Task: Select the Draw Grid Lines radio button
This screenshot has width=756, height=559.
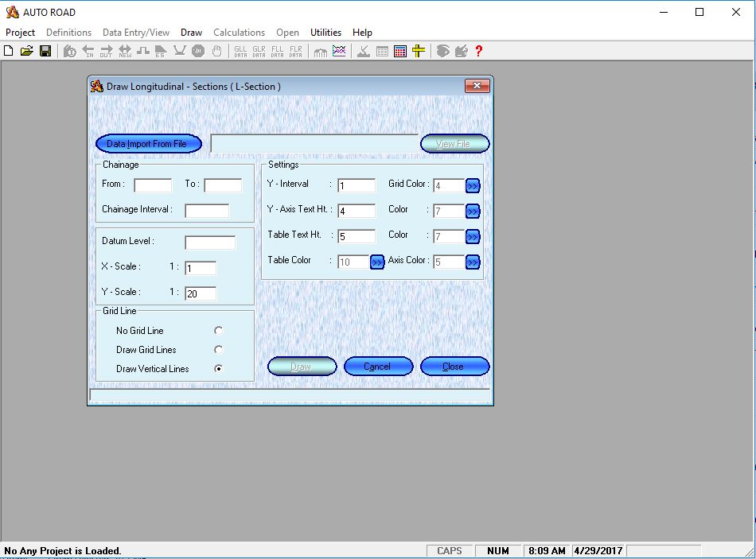Action: point(218,349)
